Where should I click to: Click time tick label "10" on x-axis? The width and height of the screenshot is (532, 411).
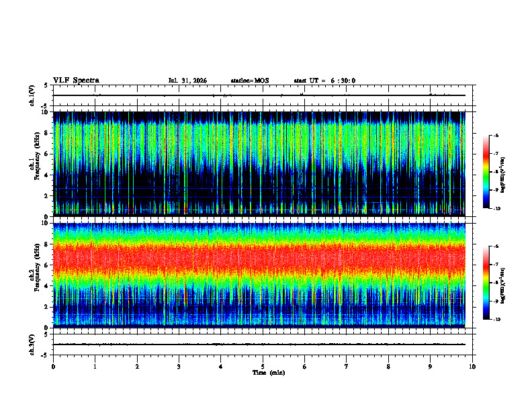[472, 367]
